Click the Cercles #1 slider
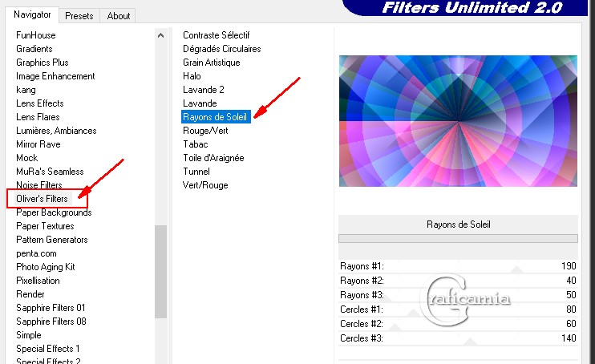Image resolution: width=595 pixels, height=364 pixels. pyautogui.click(x=458, y=309)
